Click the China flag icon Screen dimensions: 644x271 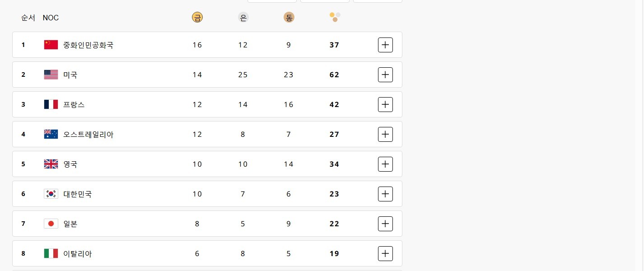click(x=51, y=45)
